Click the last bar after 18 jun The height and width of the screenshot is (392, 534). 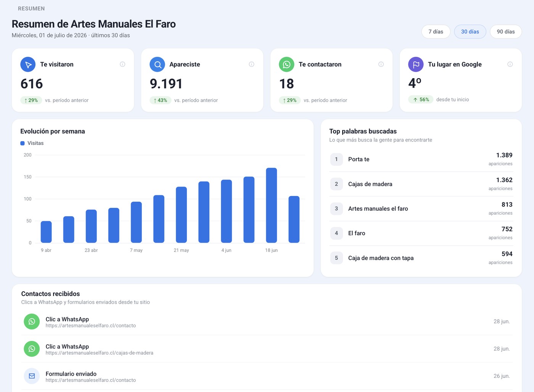294,219
